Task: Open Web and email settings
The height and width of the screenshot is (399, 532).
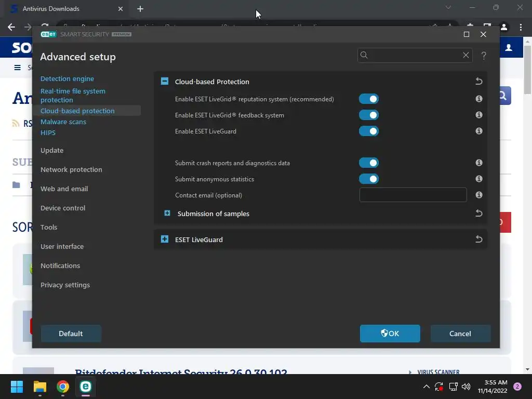Action: [x=64, y=189]
